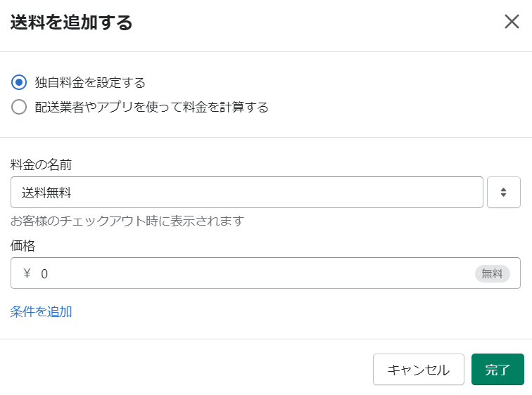This screenshot has height=395, width=532.
Task: Open the 条件を追加 link
Action: (41, 311)
